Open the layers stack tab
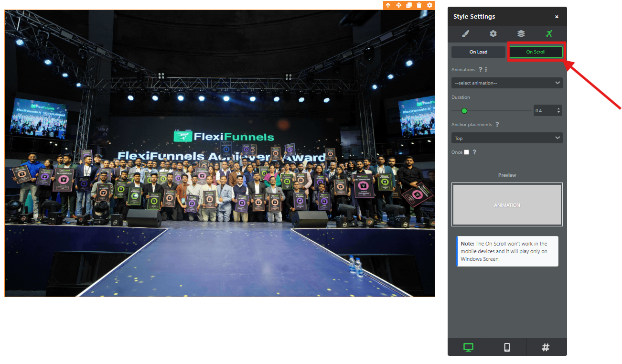Image resolution: width=622 pixels, height=364 pixels. (x=521, y=33)
